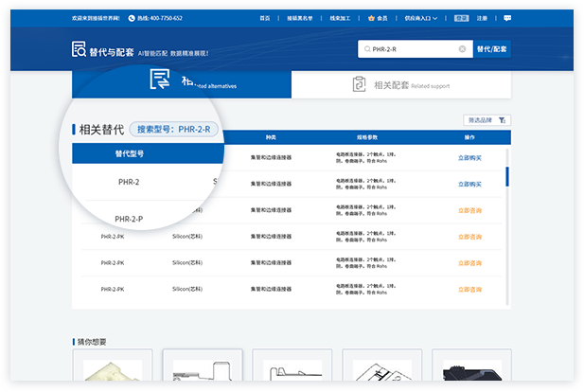Click the funnel filter icon
This screenshot has height=392, width=584.
(502, 120)
